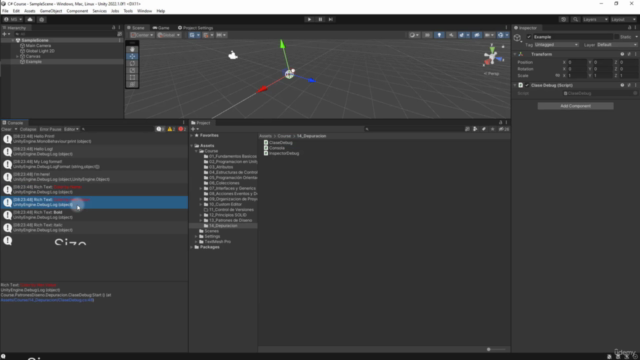Toggle Example object active checkbox
The image size is (640, 360).
pyautogui.click(x=529, y=37)
